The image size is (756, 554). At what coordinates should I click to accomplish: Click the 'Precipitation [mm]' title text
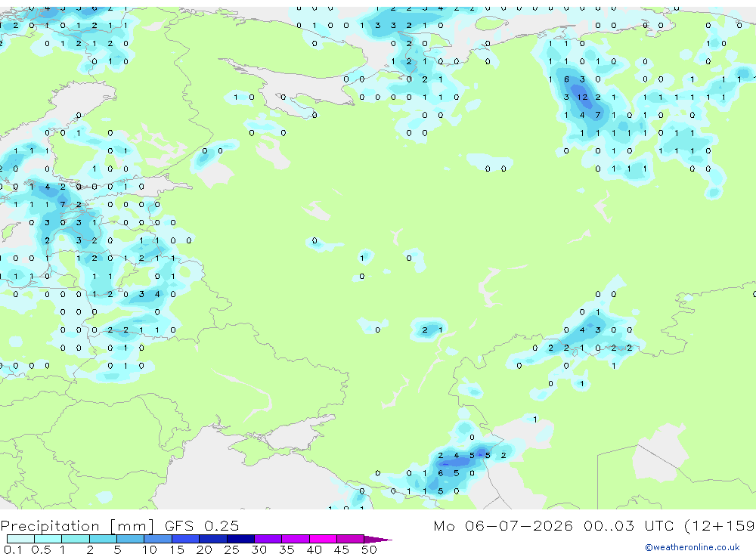(78, 526)
